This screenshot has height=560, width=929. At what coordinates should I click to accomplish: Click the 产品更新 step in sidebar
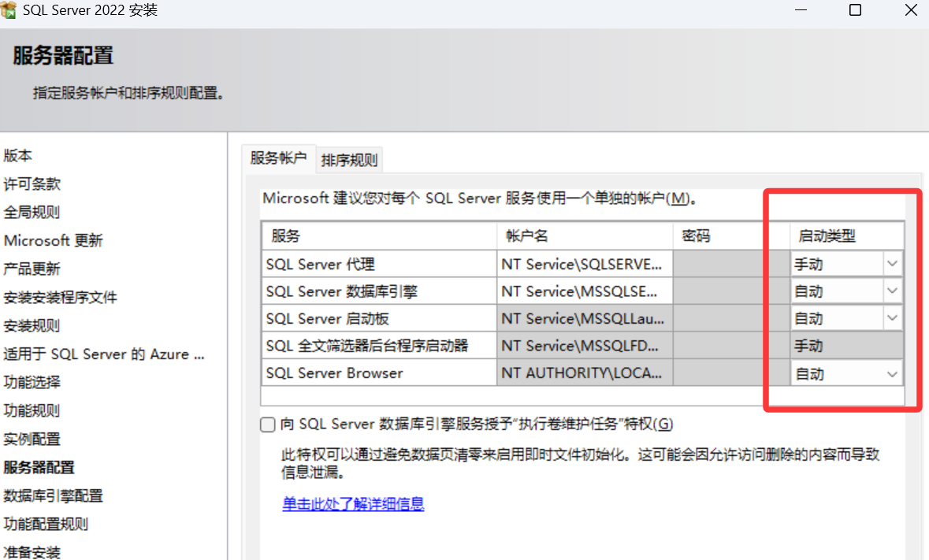point(32,269)
